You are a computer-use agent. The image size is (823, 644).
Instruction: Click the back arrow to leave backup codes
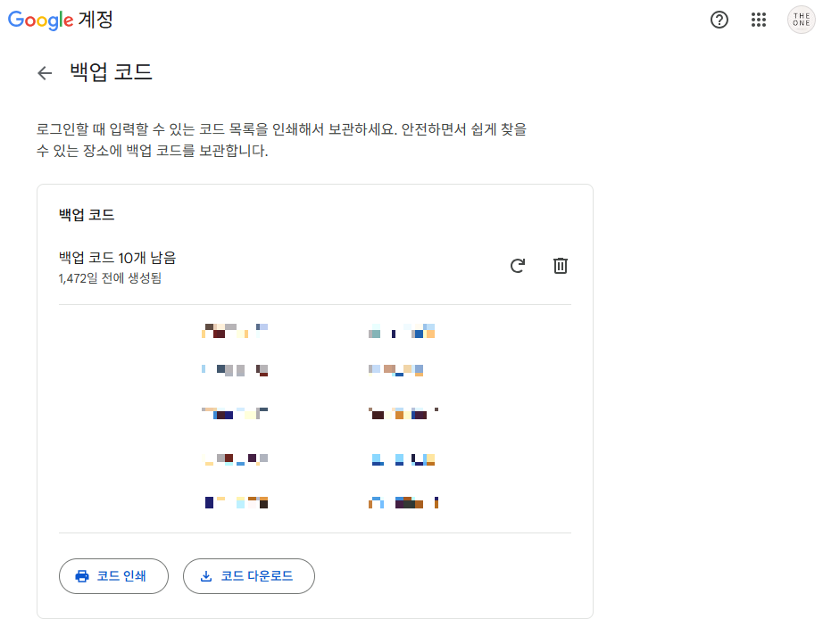[x=45, y=72]
